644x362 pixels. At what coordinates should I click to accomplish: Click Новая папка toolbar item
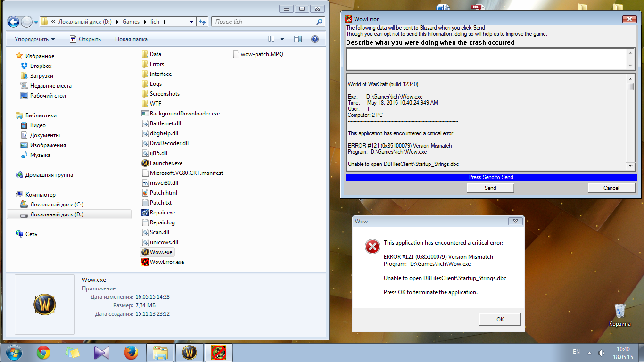pos(131,39)
